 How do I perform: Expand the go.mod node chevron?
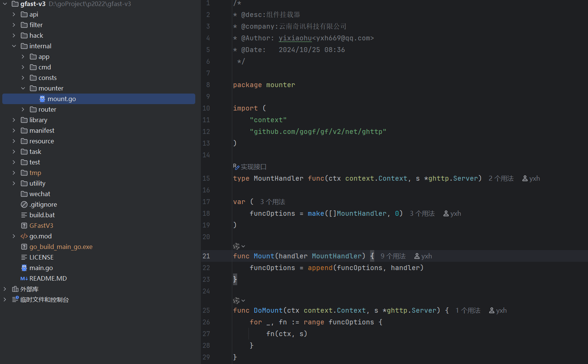[x=14, y=236]
